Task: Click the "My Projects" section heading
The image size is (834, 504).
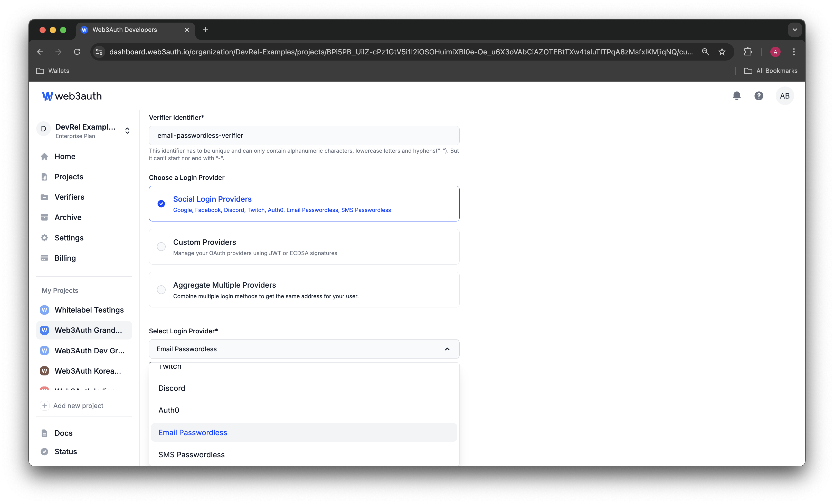Action: click(60, 290)
